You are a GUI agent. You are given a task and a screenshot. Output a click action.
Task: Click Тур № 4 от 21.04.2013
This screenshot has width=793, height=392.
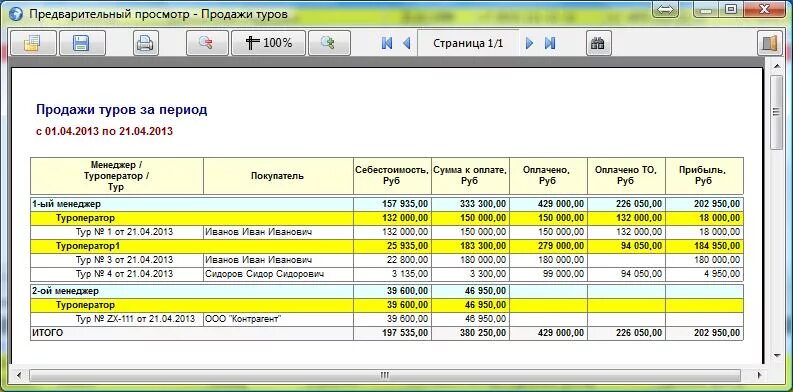[x=124, y=274]
